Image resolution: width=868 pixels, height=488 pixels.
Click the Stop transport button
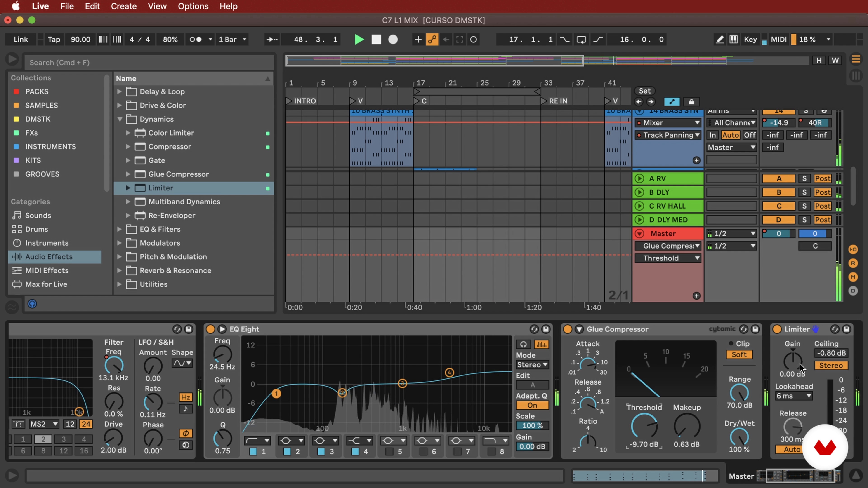tap(376, 39)
